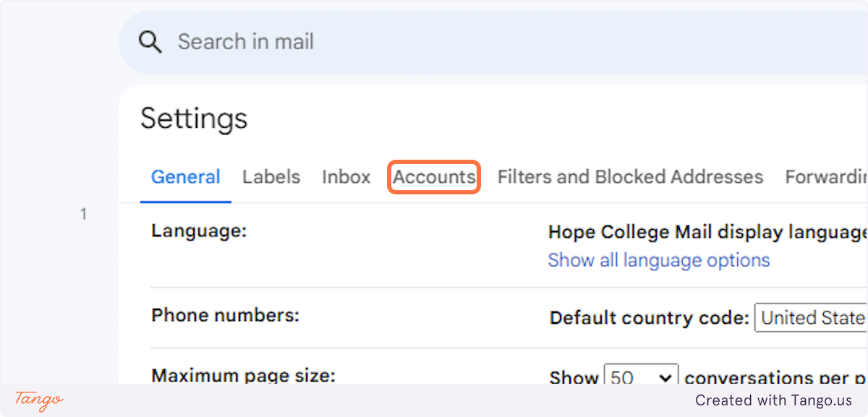Click the Settings page heading

(194, 119)
